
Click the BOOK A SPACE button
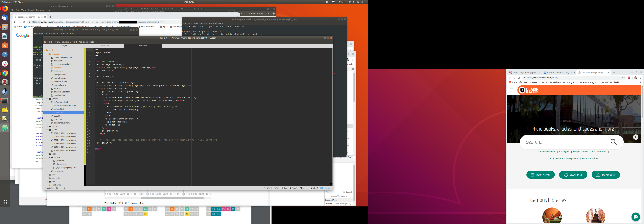540,175
